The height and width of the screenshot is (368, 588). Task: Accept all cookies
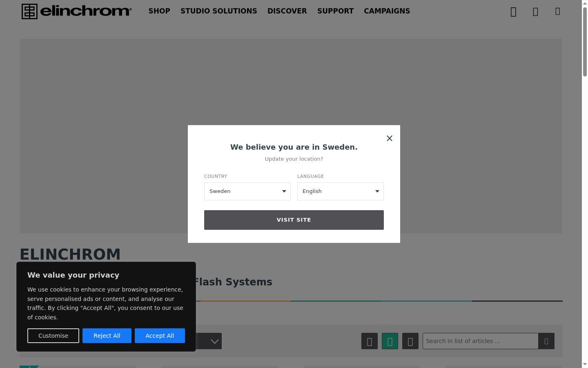(160, 336)
